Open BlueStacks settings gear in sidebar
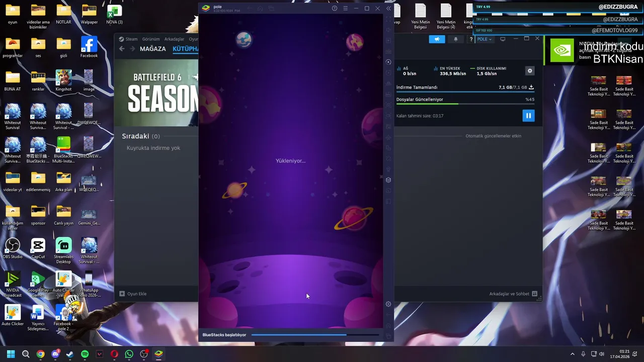This screenshot has height=362, width=644. coord(388,304)
